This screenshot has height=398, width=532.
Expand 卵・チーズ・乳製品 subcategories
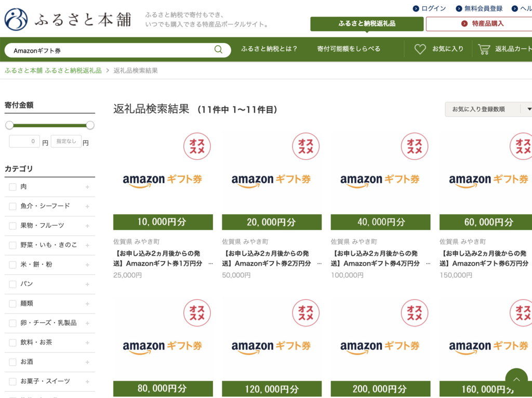87,323
